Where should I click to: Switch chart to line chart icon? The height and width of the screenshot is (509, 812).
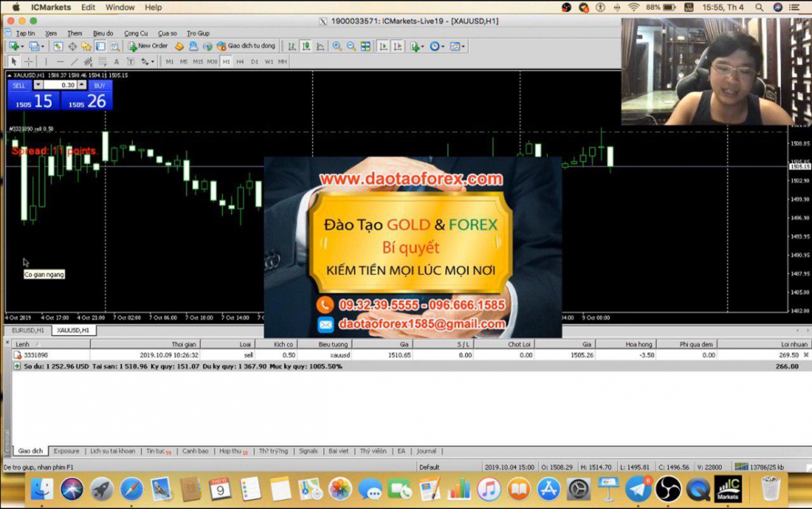coord(320,46)
